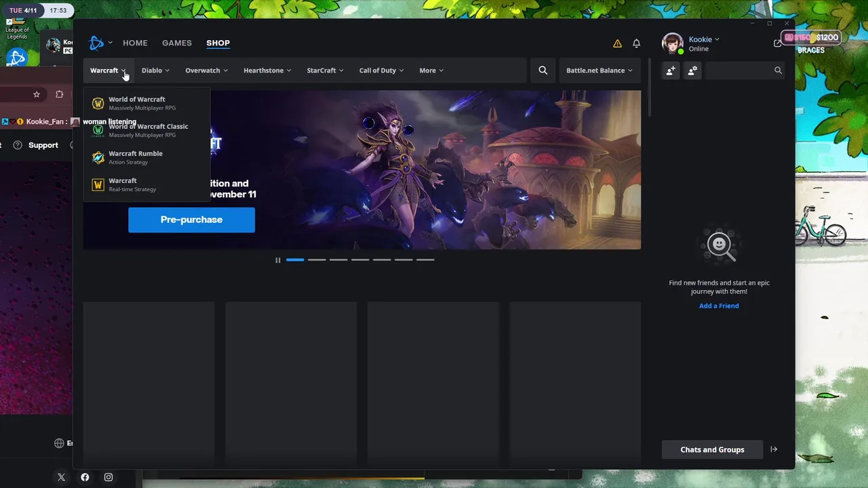Click the add friend icon

(671, 70)
